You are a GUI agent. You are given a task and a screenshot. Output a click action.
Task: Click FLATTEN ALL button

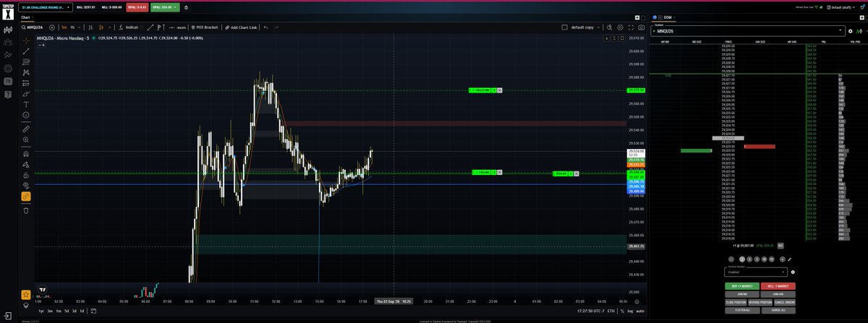tap(742, 310)
